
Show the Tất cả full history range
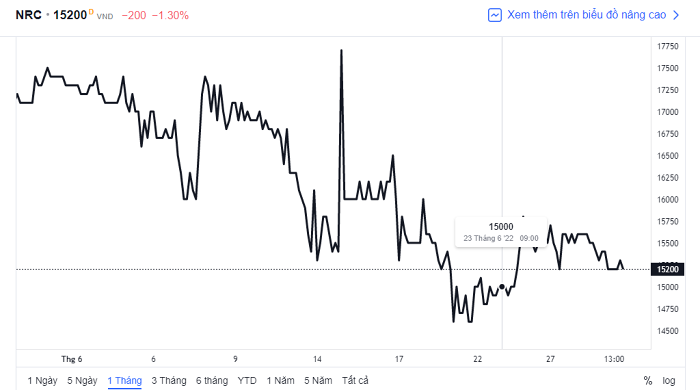coord(355,381)
